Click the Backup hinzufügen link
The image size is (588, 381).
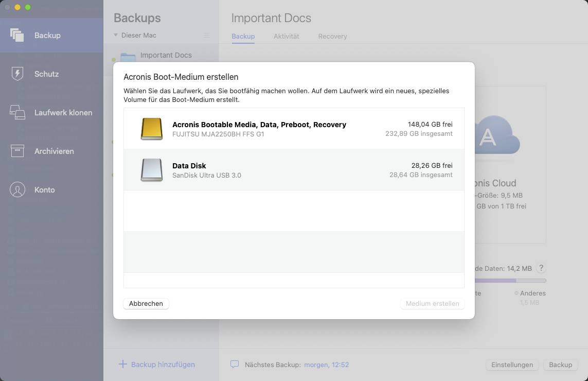point(163,365)
